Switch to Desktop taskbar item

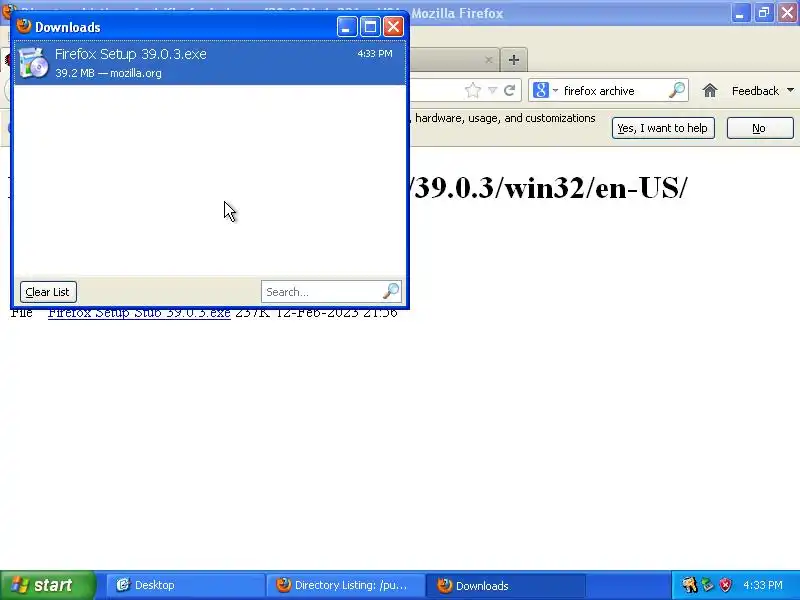pyautogui.click(x=185, y=585)
